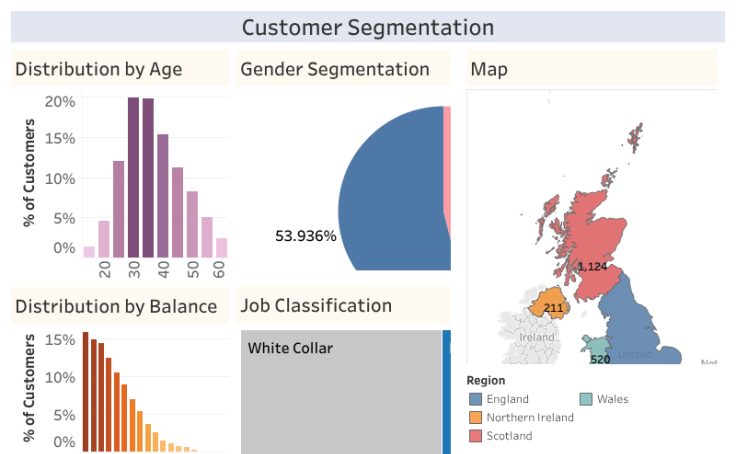
Task: Select the White Collar treemap block
Action: tap(340, 390)
